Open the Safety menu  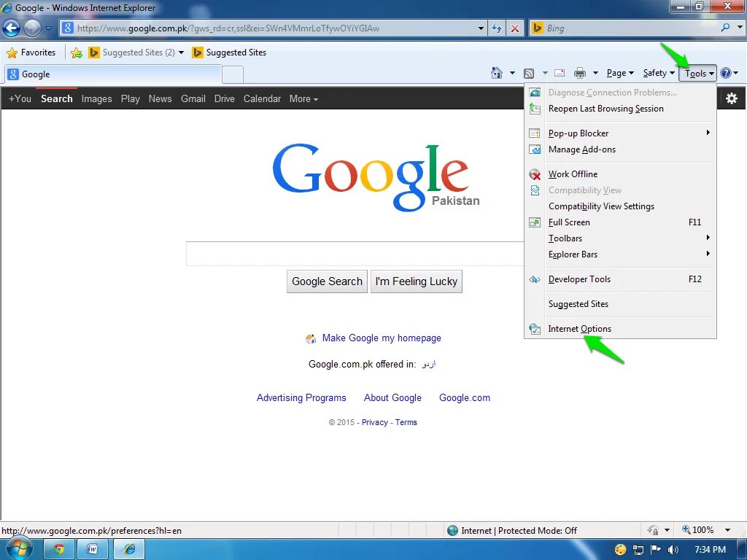(659, 73)
